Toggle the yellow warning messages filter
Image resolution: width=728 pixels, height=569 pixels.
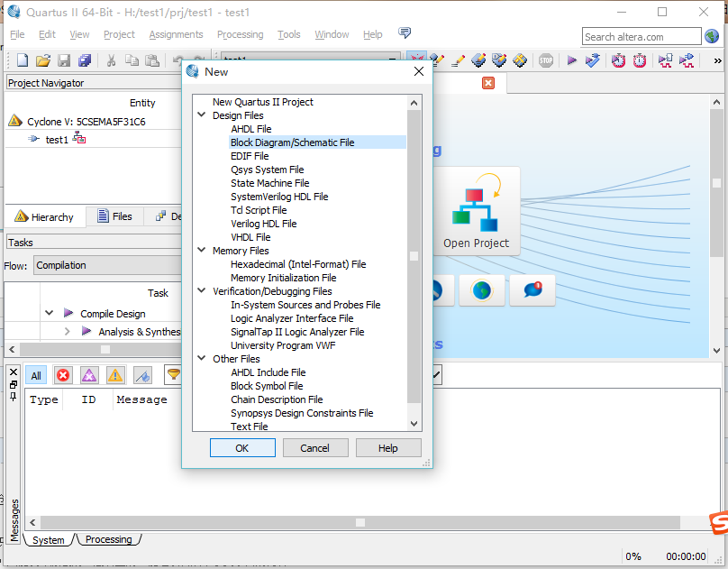tap(115, 375)
